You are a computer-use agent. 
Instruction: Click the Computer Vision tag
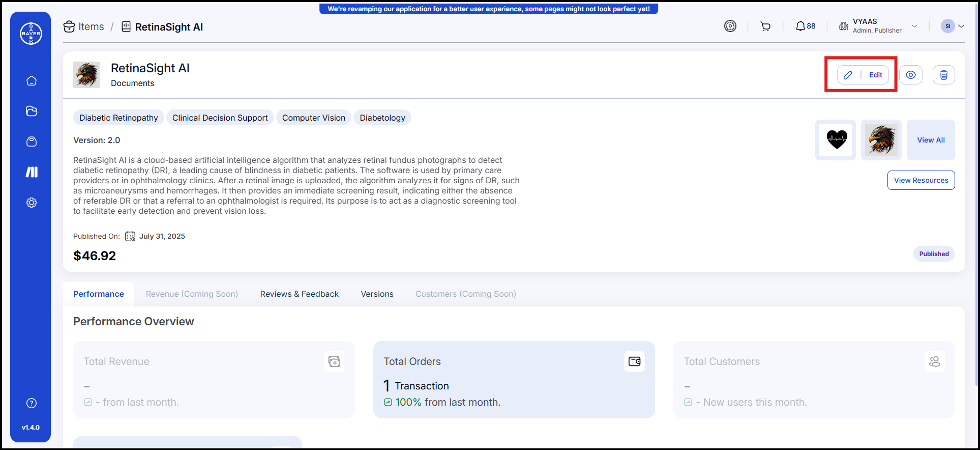click(x=314, y=118)
